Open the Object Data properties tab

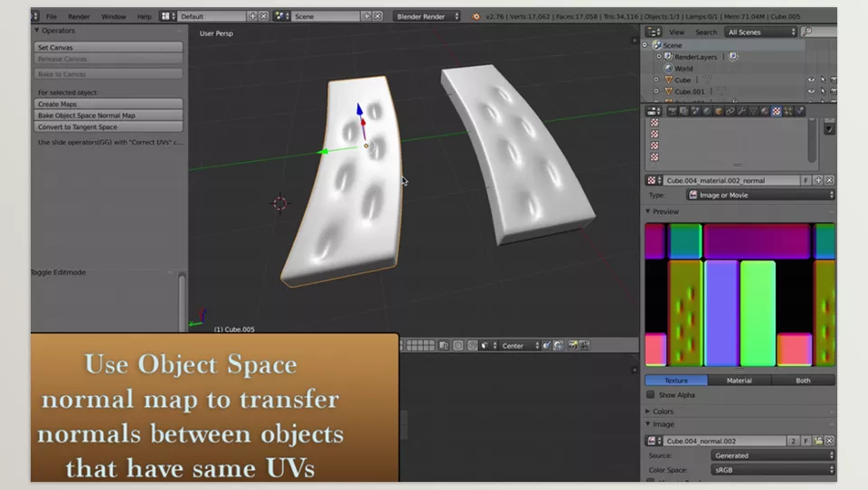click(x=753, y=111)
